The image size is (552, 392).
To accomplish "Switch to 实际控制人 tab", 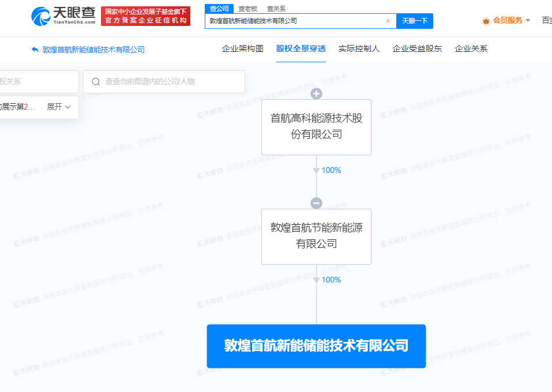I will tap(359, 48).
